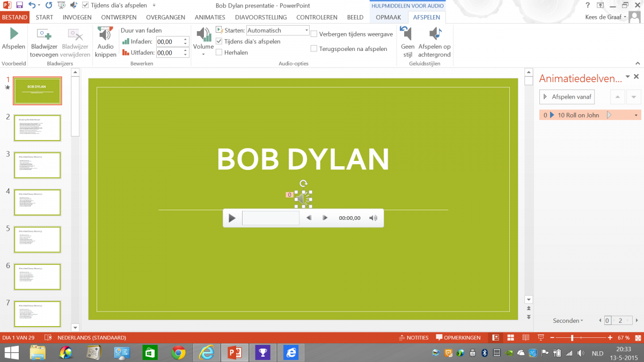
Task: Click the audio player step forward button
Action: 325,218
